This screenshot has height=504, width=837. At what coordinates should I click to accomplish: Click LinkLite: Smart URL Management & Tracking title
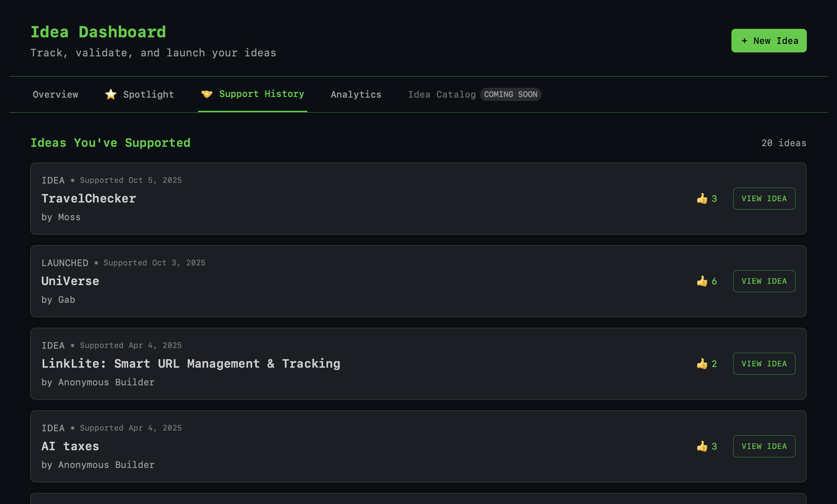pyautogui.click(x=191, y=363)
